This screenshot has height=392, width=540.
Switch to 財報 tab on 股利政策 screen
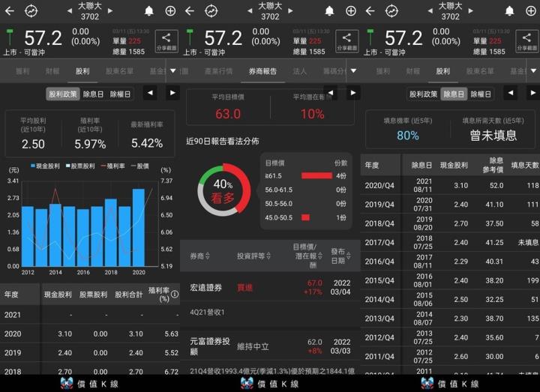coord(52,71)
